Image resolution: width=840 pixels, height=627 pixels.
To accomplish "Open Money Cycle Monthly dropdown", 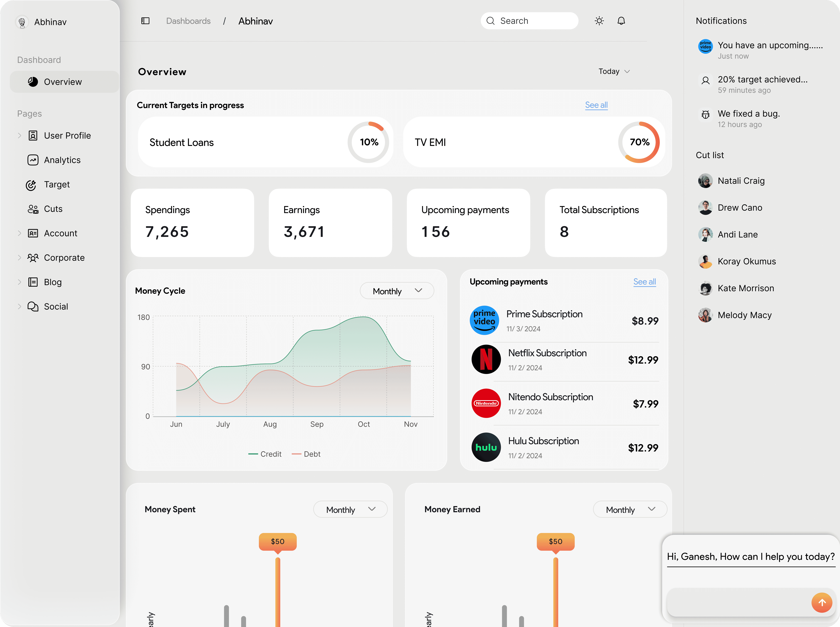I will click(397, 291).
